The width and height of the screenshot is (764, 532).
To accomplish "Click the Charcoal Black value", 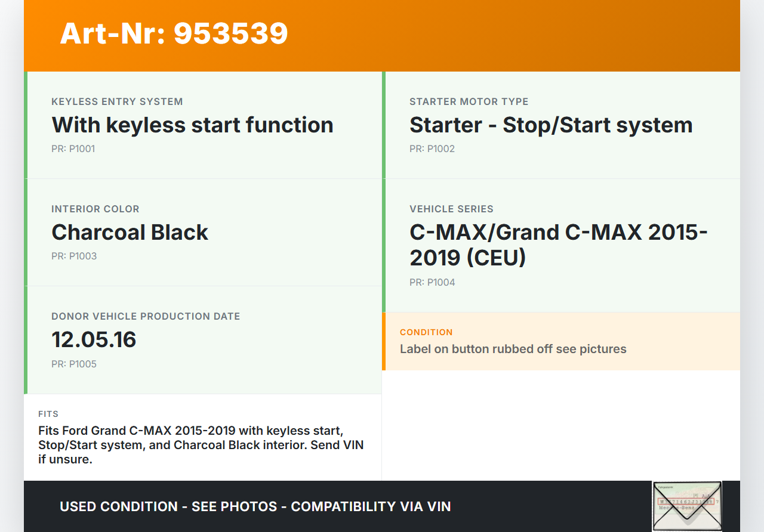I will point(130,232).
